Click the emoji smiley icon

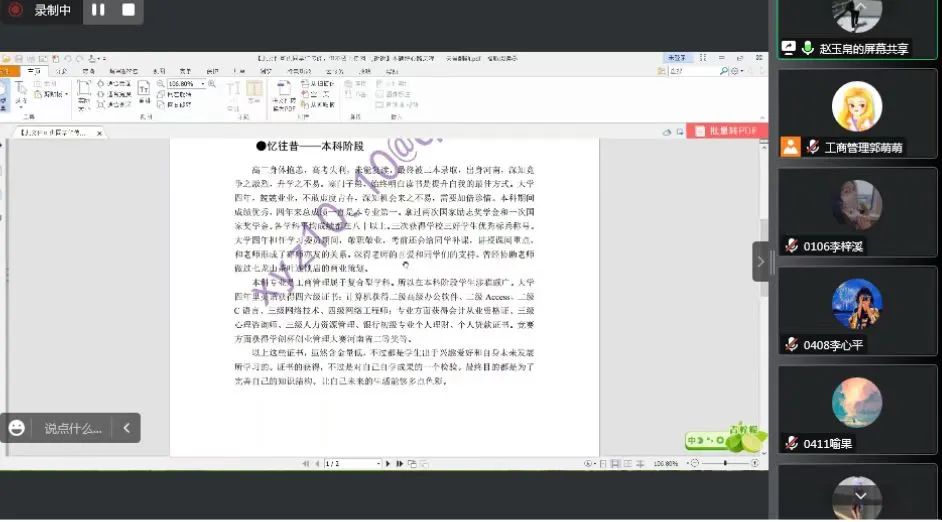pyautogui.click(x=16, y=428)
